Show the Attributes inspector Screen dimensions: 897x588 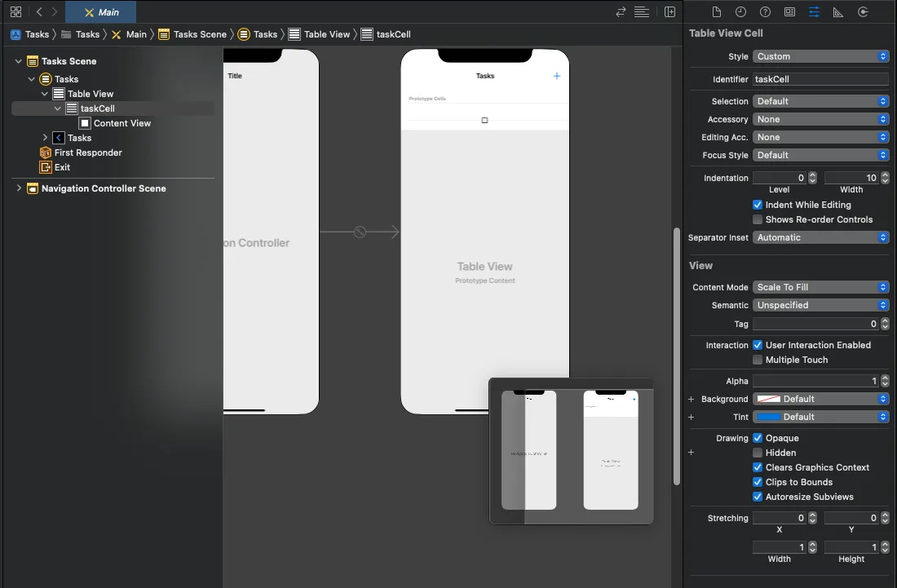click(814, 12)
